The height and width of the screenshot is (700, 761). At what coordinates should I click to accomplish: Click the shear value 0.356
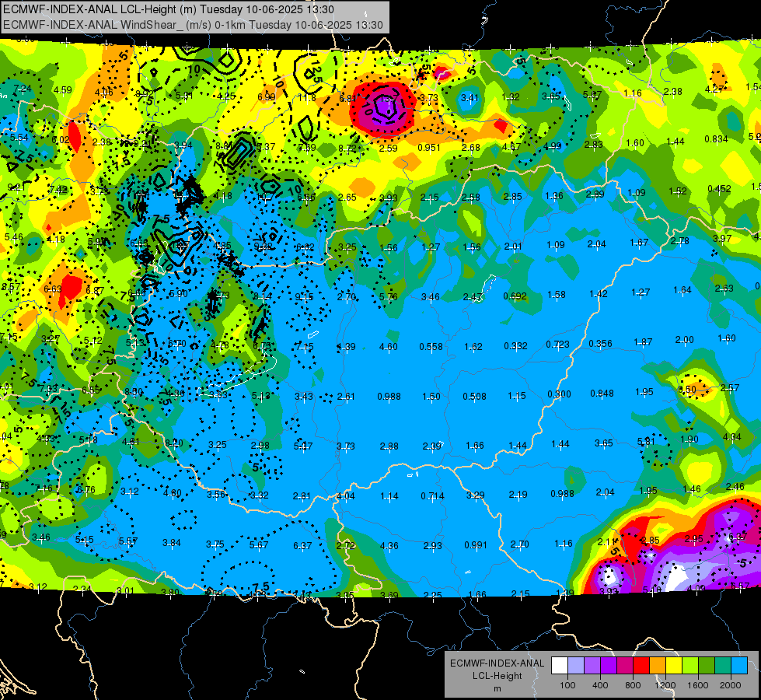tap(600, 344)
